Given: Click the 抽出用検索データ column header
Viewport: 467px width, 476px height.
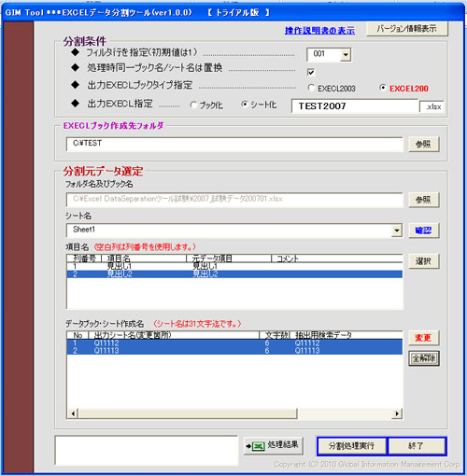Looking at the screenshot, I should click(347, 335).
